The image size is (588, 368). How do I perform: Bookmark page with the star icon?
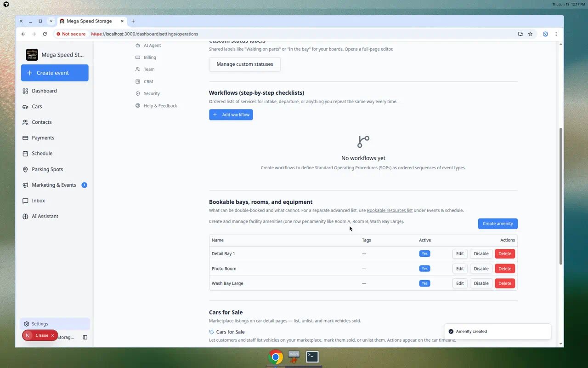pos(530,34)
